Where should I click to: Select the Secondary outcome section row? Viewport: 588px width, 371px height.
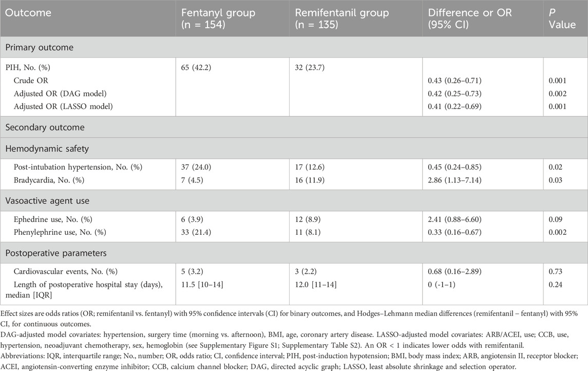click(45, 127)
